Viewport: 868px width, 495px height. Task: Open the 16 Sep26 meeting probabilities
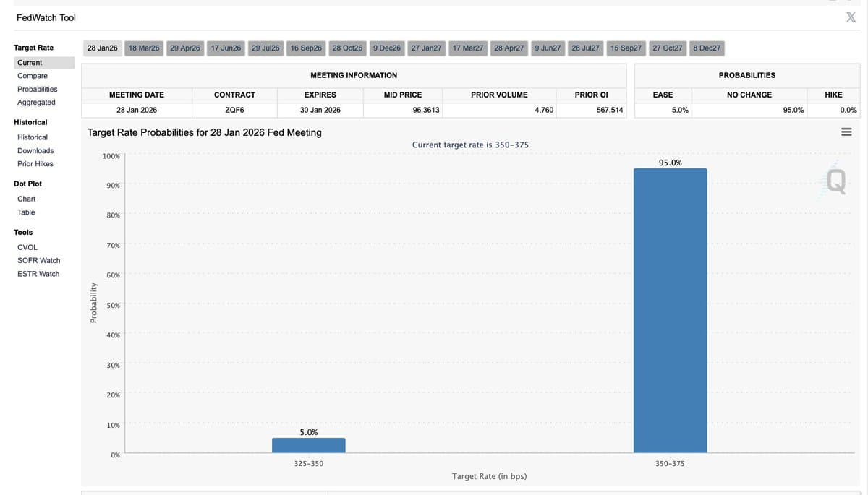pos(305,48)
